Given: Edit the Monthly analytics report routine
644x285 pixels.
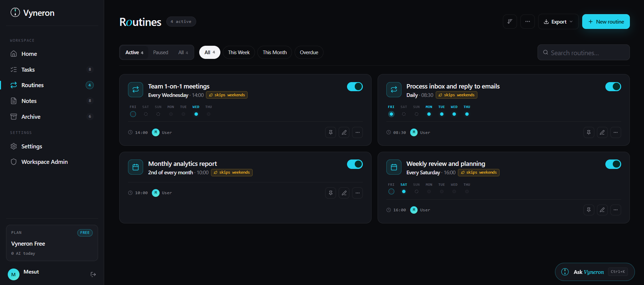Looking at the screenshot, I should (x=344, y=193).
